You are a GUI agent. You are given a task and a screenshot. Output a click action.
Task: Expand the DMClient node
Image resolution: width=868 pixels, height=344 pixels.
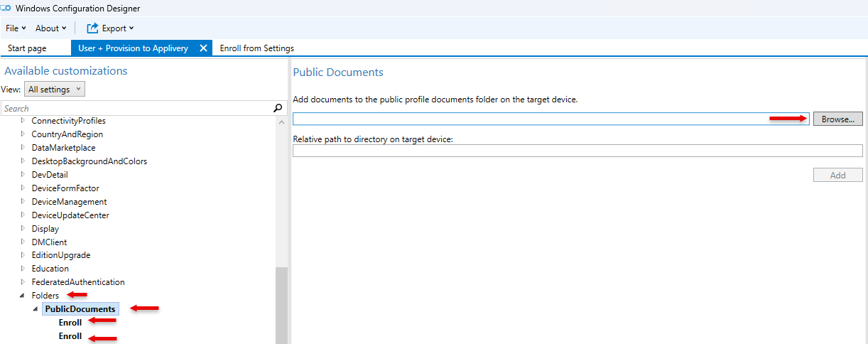(x=23, y=242)
